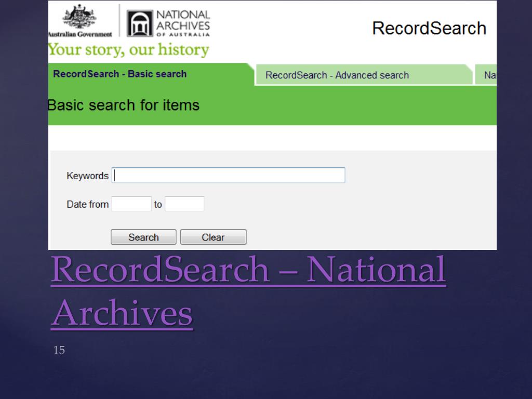532x399 pixels.
Task: Click the date 'to' field
Action: click(x=184, y=204)
